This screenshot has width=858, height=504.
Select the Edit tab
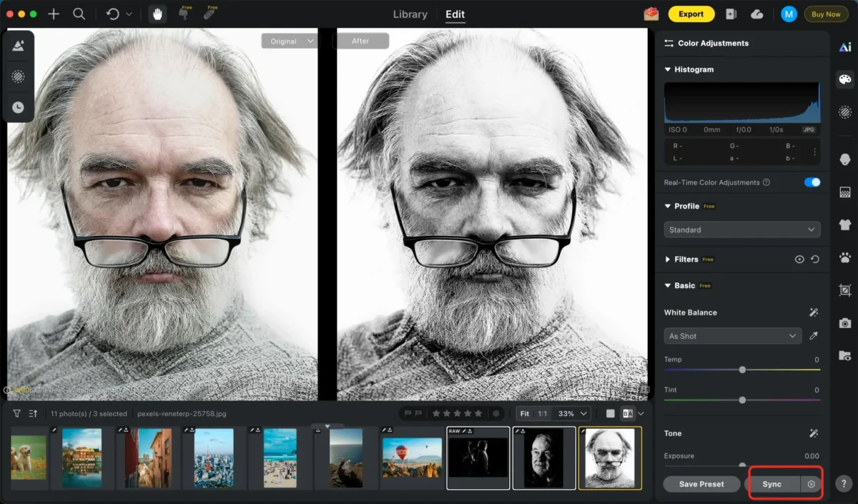pos(455,14)
